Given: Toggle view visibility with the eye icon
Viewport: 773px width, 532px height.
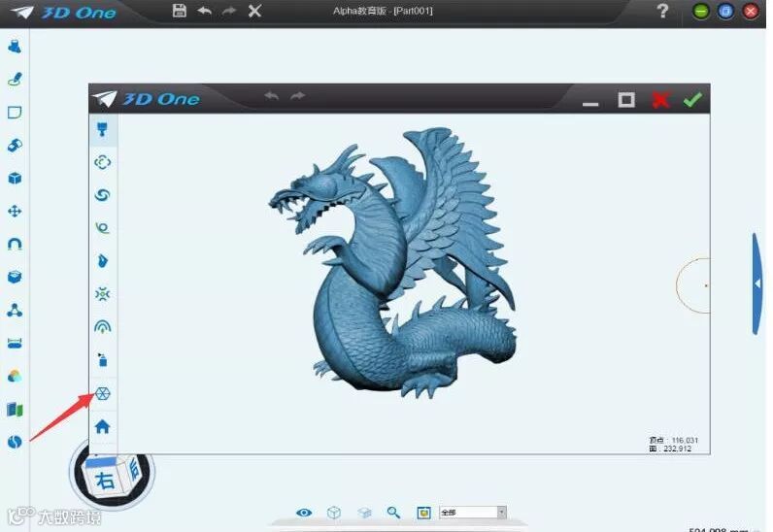Looking at the screenshot, I should pos(304,513).
